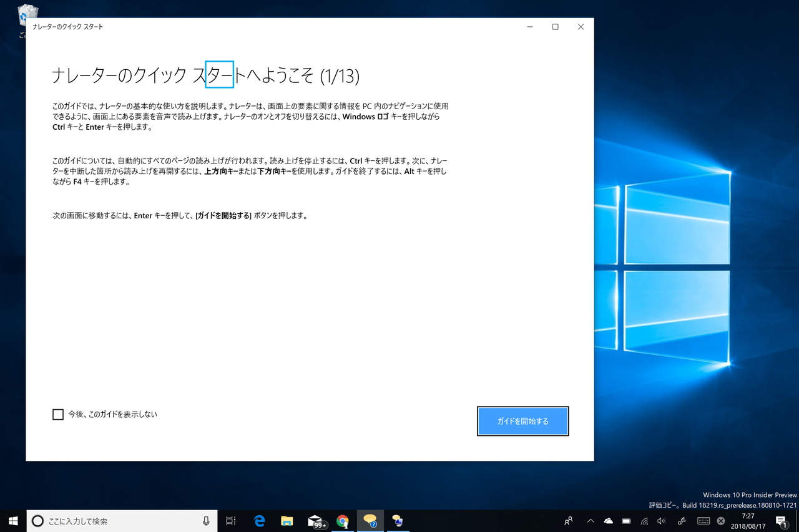Open the Narrator Home taskbar icon
799x532 pixels.
coord(398,521)
